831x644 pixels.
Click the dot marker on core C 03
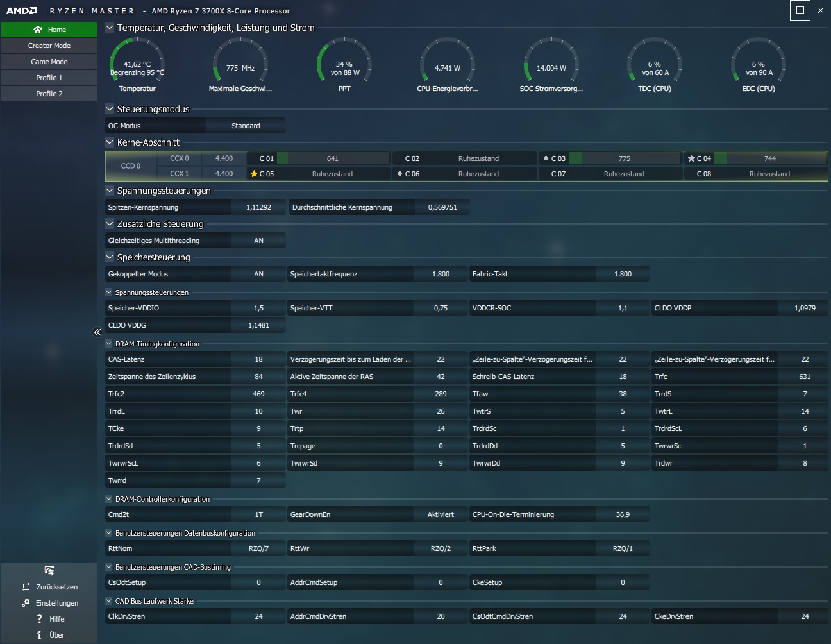pyautogui.click(x=546, y=158)
